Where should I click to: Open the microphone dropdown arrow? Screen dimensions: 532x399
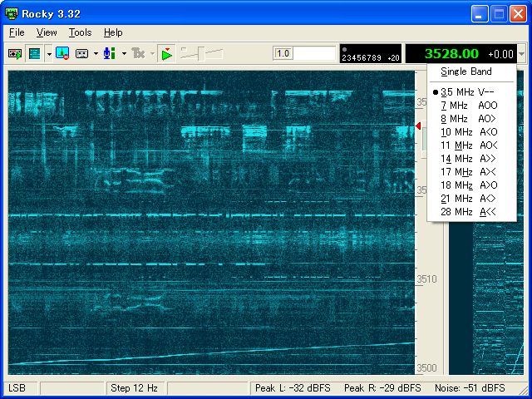124,53
